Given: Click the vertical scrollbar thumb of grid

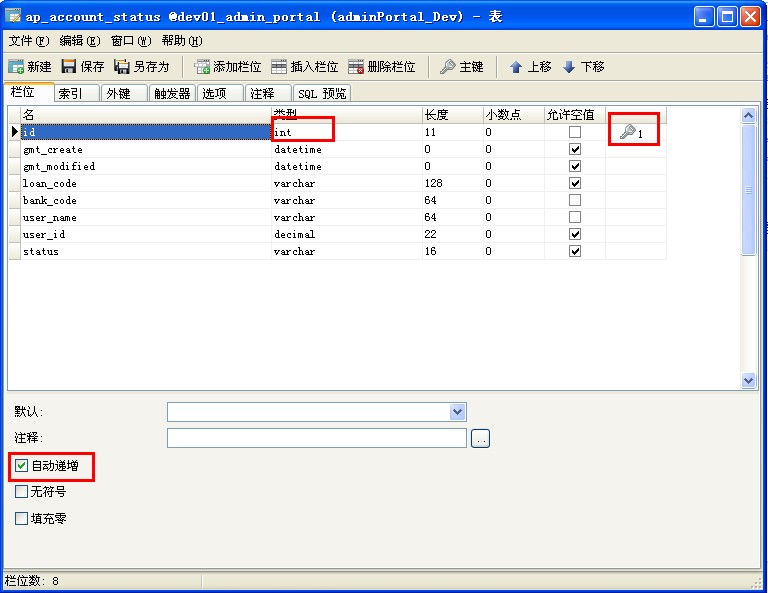Looking at the screenshot, I should [748, 190].
